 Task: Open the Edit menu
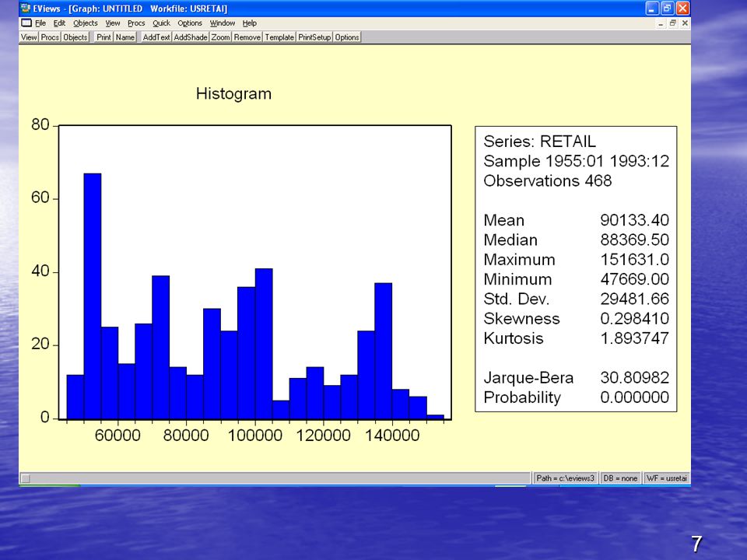click(x=59, y=23)
